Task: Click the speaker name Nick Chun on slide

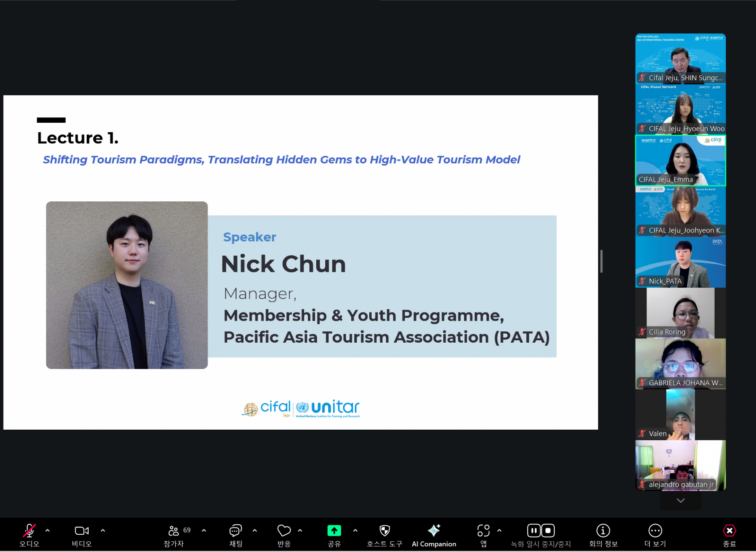Action: (283, 264)
